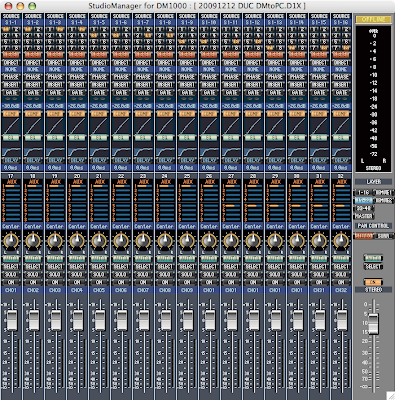Open the EQ curve graph on channel 30

tap(297, 150)
